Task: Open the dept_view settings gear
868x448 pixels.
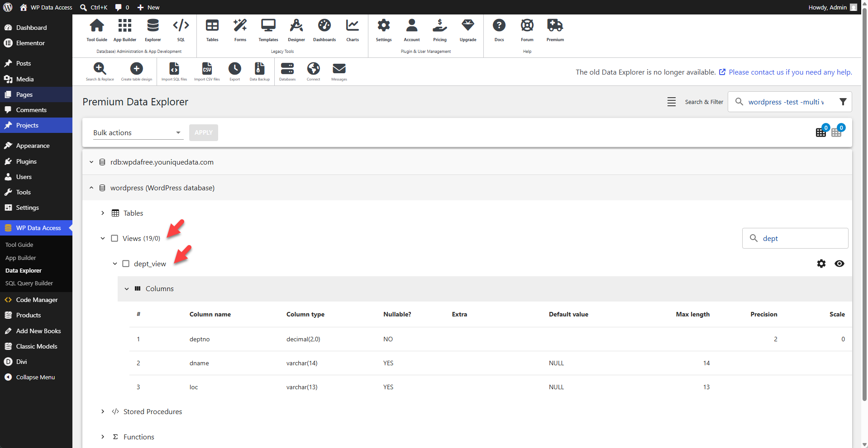Action: point(821,264)
